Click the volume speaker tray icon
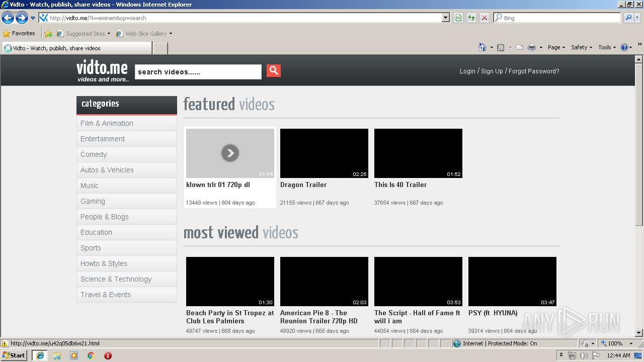Viewport: 644px width, 362px height. point(584,355)
